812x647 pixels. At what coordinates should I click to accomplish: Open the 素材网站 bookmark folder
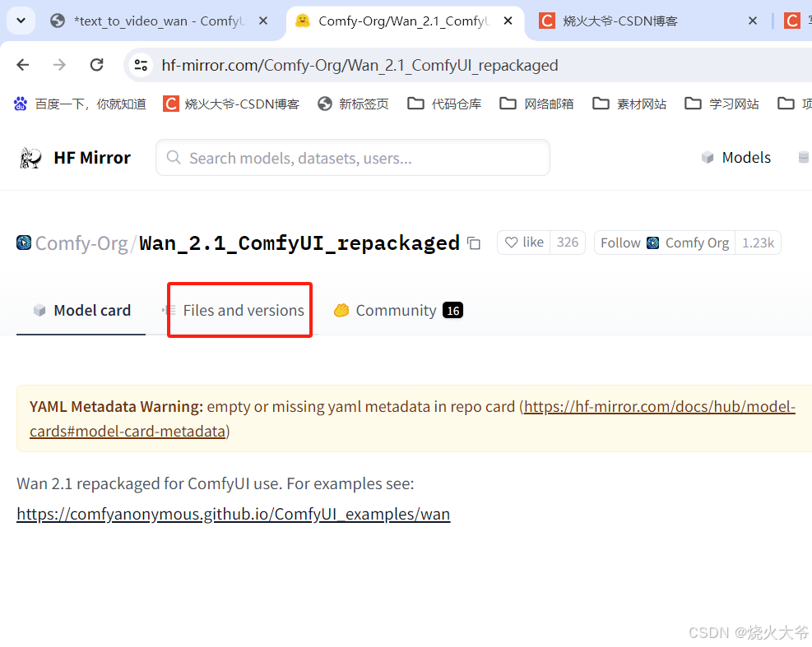pos(629,104)
